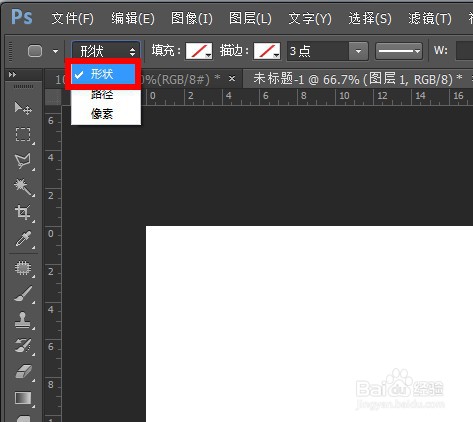The height and width of the screenshot is (422, 473).
Task: Switch to 未标题-1 @ 66.7% document tab
Action: (x=357, y=79)
